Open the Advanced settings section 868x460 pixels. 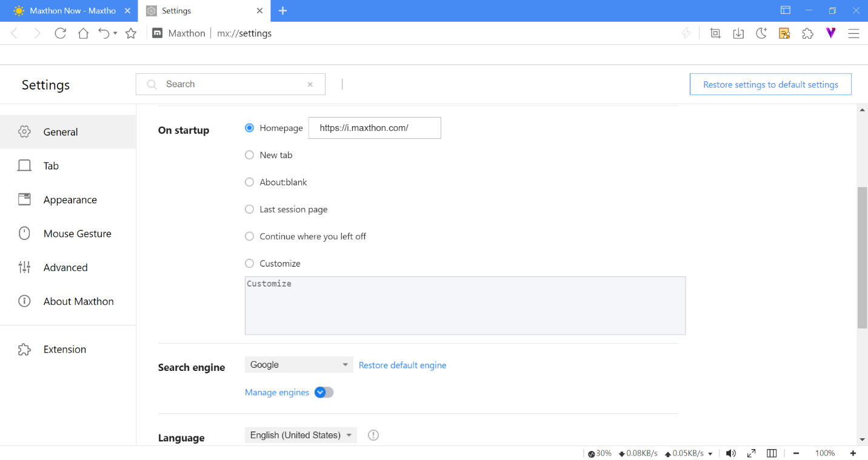[x=68, y=267]
